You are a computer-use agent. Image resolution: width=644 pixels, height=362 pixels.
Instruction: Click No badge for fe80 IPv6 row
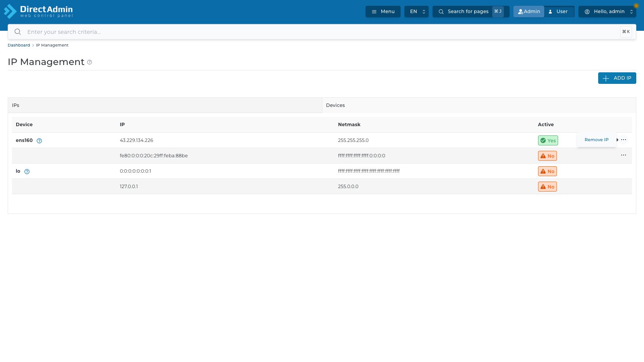[x=547, y=156]
